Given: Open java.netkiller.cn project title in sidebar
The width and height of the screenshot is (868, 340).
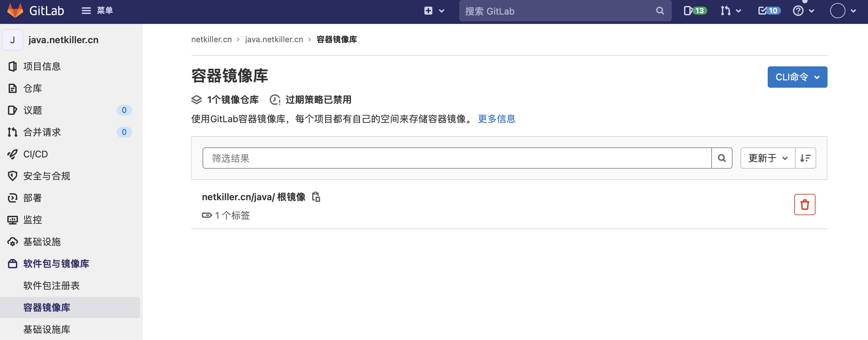Looking at the screenshot, I should 63,40.
